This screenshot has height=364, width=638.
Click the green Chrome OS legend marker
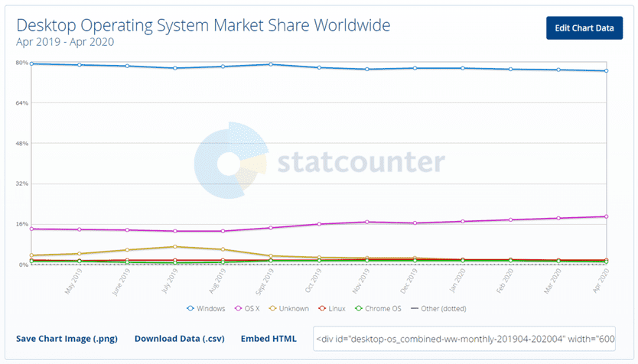pos(358,309)
